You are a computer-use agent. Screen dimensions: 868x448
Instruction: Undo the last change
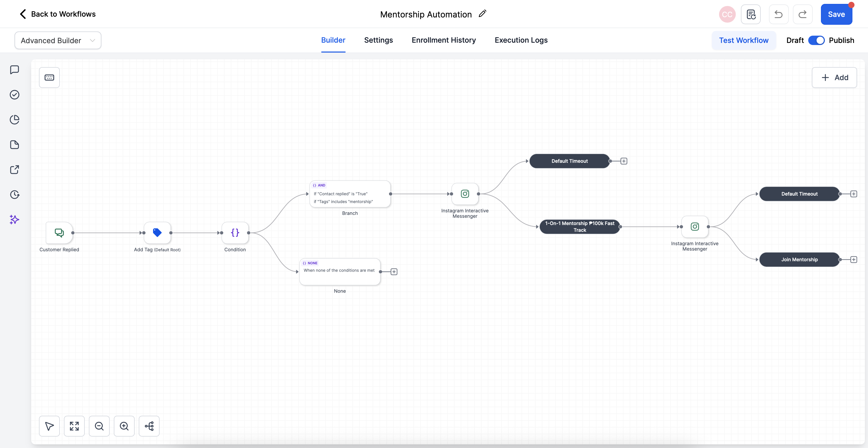point(778,15)
